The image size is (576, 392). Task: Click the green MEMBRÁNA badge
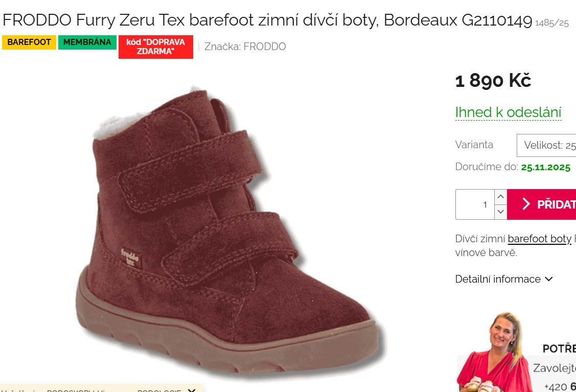pos(87,42)
